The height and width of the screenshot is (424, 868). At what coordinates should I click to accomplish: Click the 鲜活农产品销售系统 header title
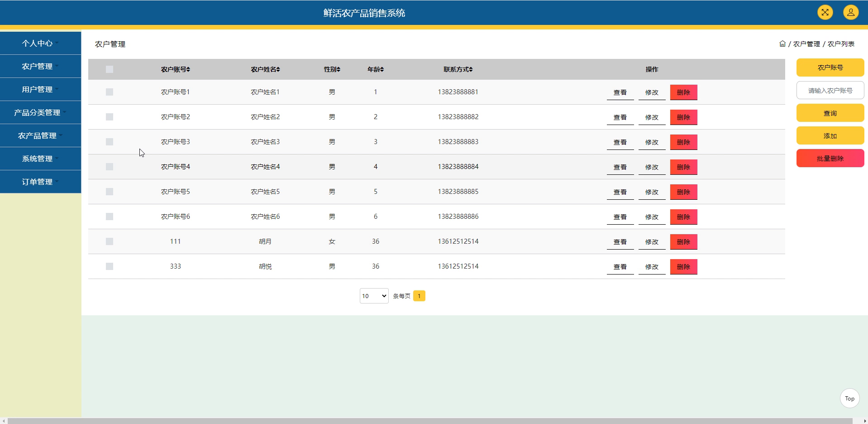(x=364, y=13)
